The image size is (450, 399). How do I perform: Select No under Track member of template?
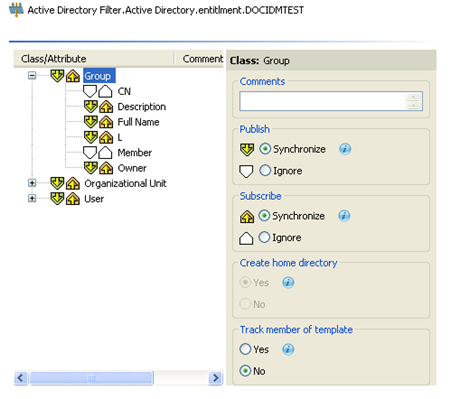coord(245,371)
